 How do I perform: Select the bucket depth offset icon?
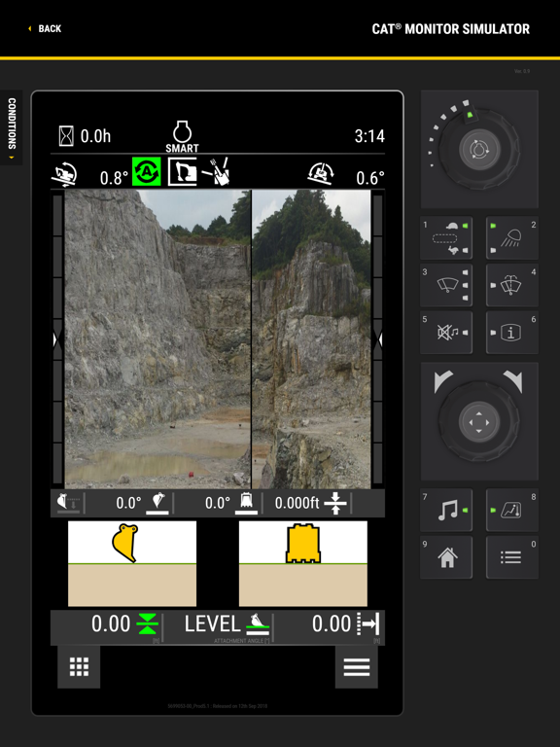[68, 503]
